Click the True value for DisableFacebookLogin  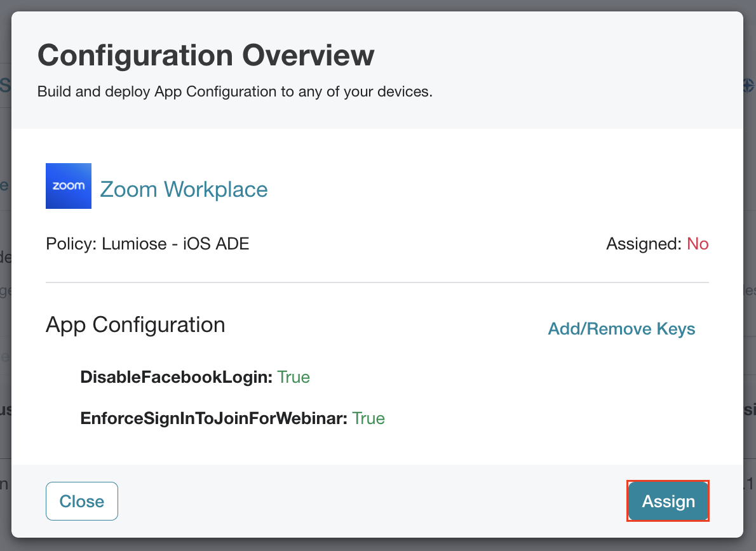click(293, 376)
